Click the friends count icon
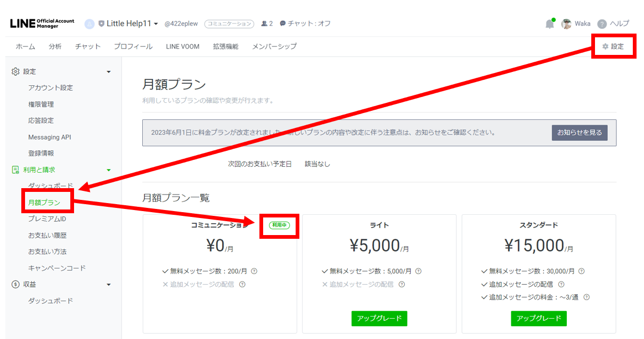644x339 pixels. pyautogui.click(x=264, y=23)
